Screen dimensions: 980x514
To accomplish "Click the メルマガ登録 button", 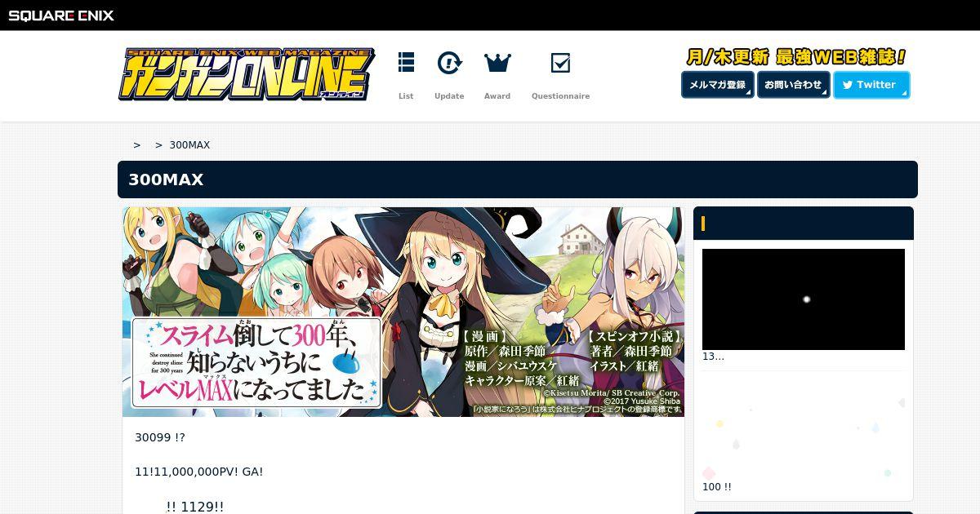I will pyautogui.click(x=718, y=85).
